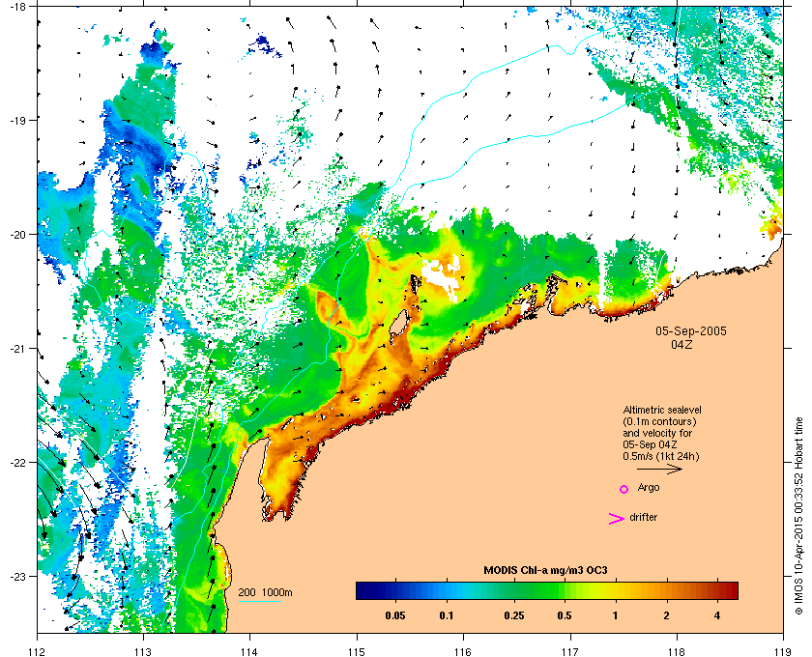
Task: Click the longitude axis label 114
Action: [249, 651]
